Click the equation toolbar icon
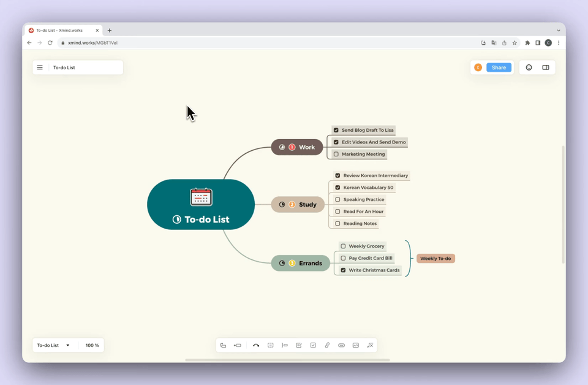The image size is (588, 385). (370, 345)
